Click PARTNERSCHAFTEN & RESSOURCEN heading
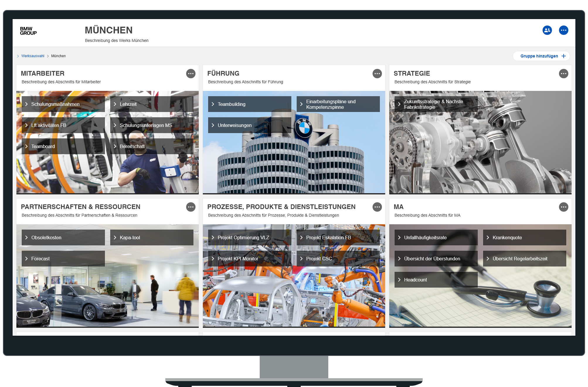 click(x=81, y=207)
